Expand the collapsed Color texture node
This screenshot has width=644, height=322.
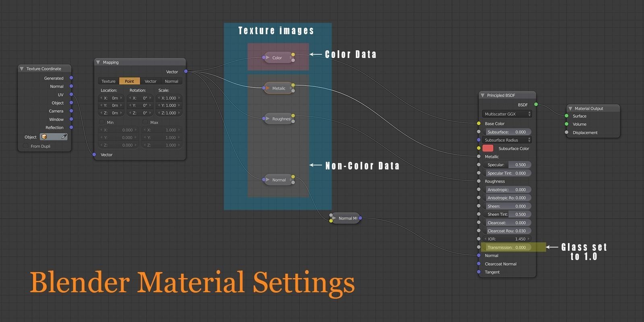268,58
